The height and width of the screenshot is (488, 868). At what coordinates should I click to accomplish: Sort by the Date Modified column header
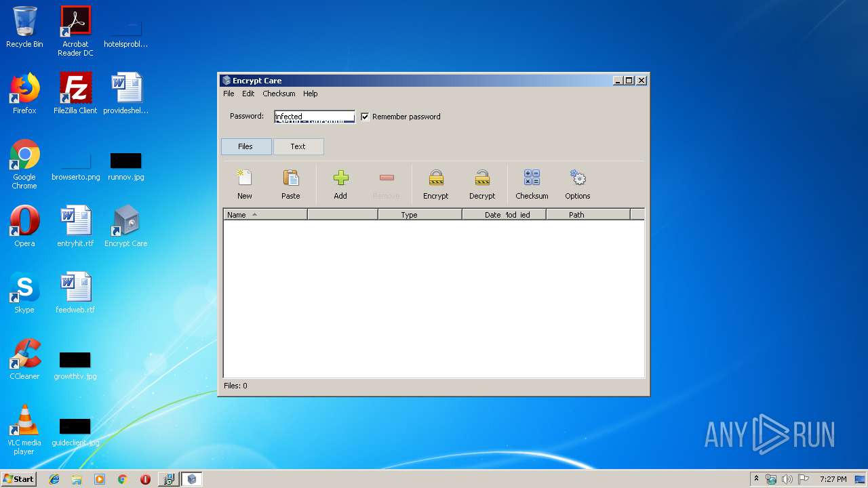click(x=504, y=215)
